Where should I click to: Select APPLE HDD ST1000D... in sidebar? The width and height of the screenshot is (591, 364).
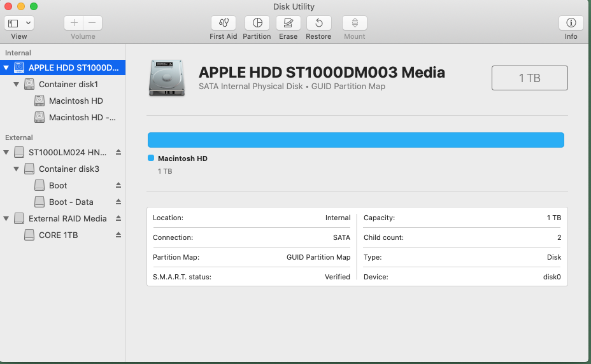pos(62,67)
